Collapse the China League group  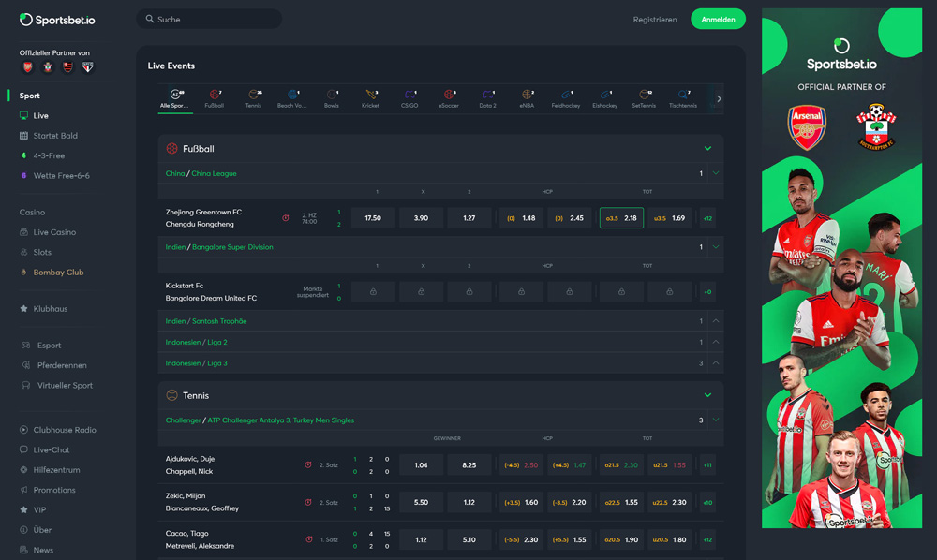click(715, 174)
